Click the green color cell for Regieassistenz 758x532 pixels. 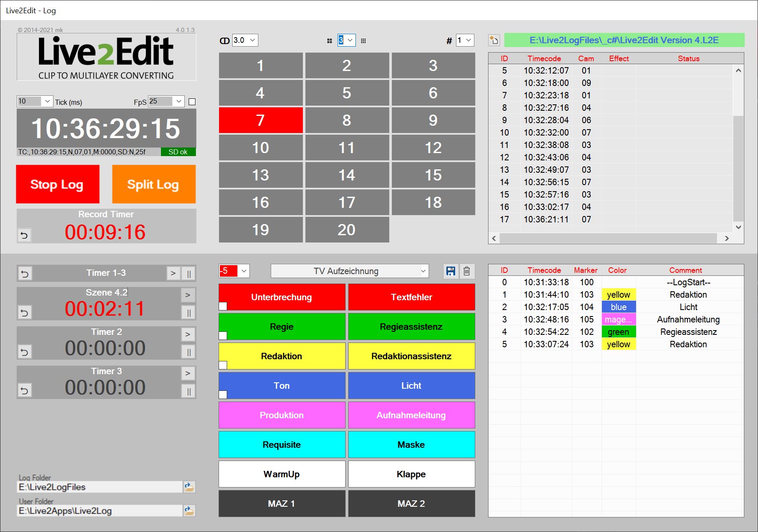[619, 332]
